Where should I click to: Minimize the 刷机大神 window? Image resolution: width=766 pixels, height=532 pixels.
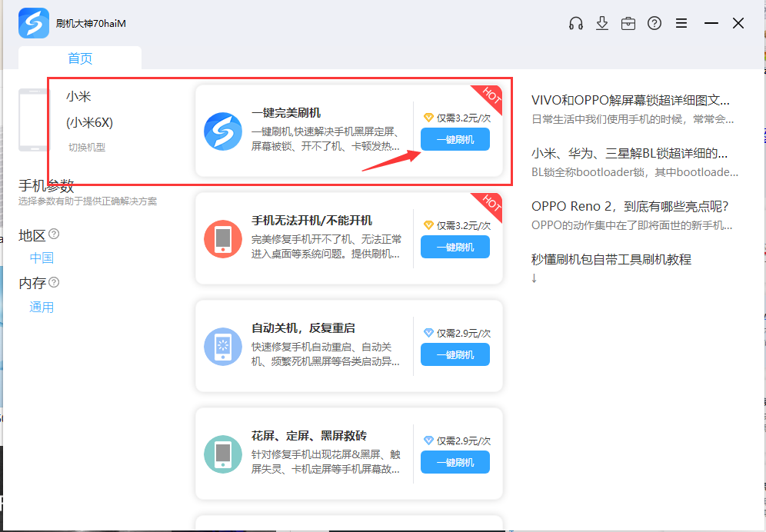(711, 23)
